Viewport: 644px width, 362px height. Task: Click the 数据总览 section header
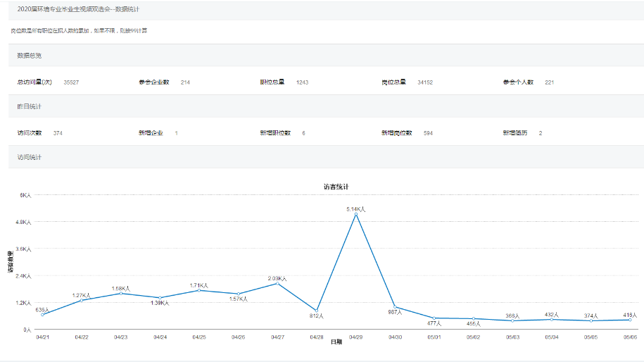coord(30,55)
